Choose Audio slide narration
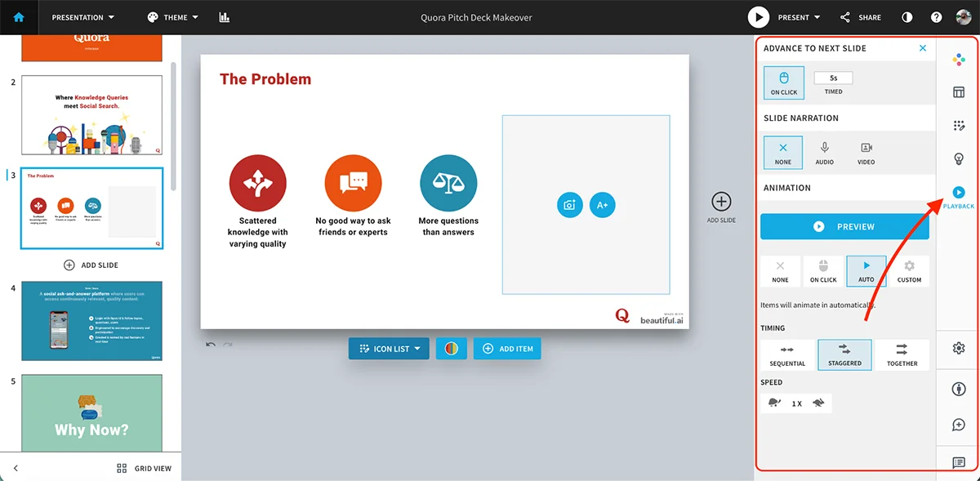 pyautogui.click(x=825, y=152)
